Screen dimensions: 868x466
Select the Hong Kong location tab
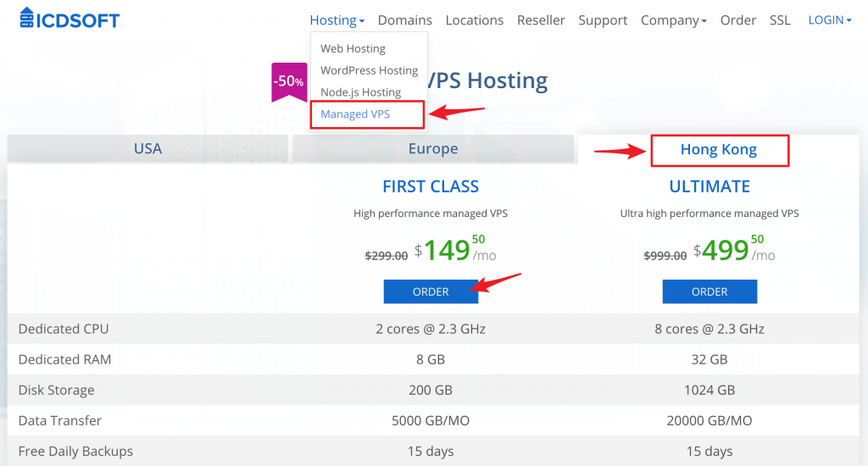pos(719,149)
